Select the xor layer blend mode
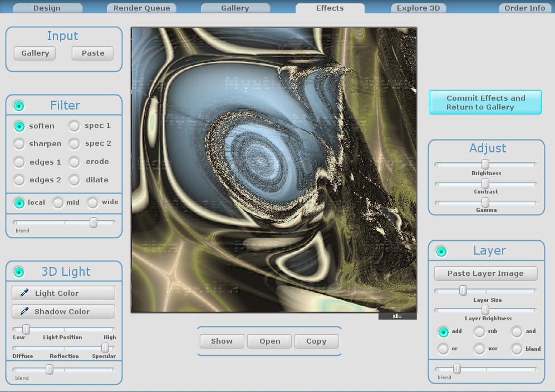Image resolution: width=555 pixels, height=392 pixels. click(x=479, y=349)
